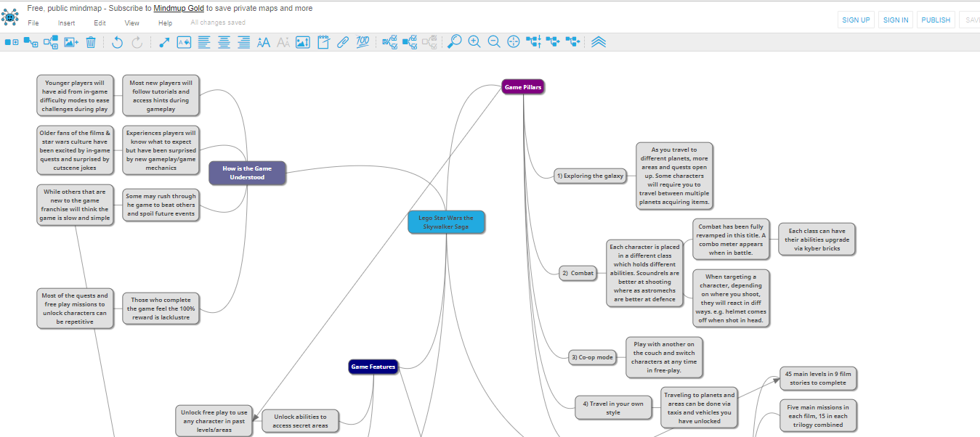Click the second checklist progress icon
The height and width of the screenshot is (437, 980).
pos(410,42)
